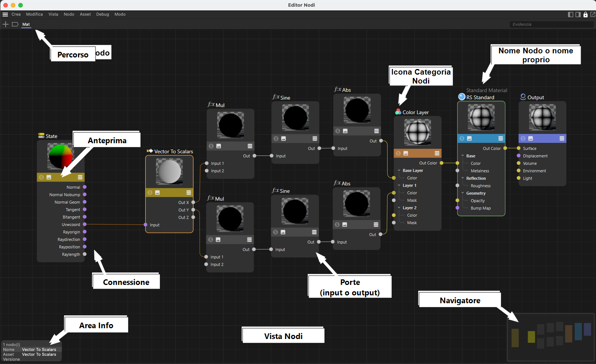Viewport: 596px width, 364px height.
Task: Collapse the Base Layer group in Color Layer
Action: pos(399,170)
